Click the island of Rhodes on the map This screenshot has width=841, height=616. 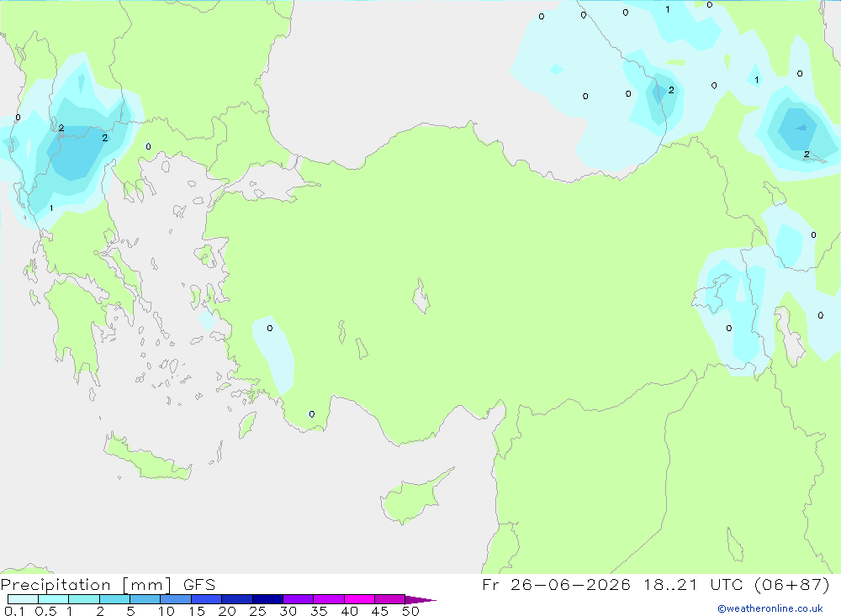tap(247, 424)
